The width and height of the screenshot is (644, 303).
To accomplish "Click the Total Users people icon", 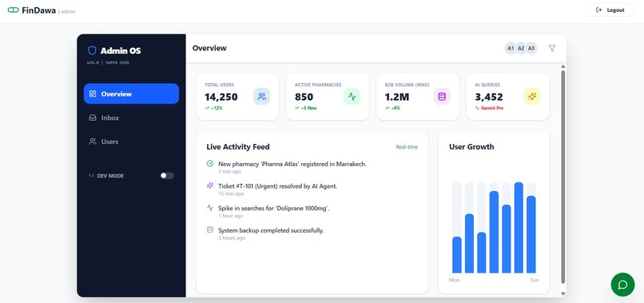I will (261, 97).
